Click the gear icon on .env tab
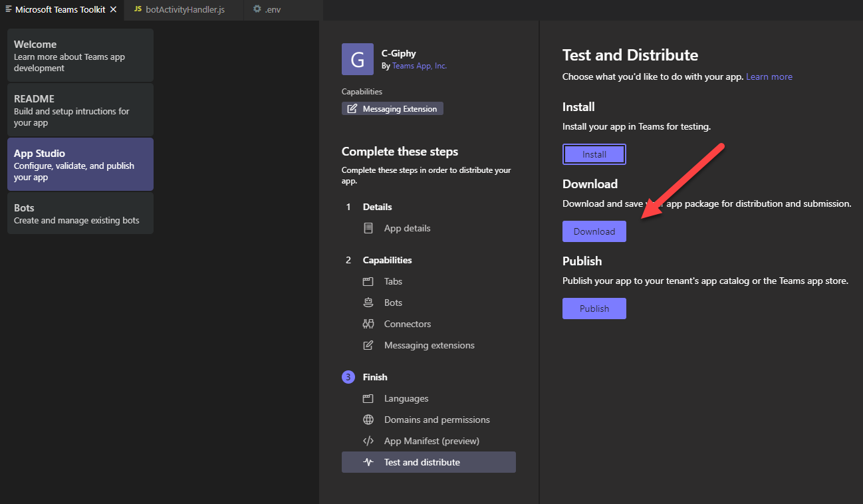 coord(257,9)
